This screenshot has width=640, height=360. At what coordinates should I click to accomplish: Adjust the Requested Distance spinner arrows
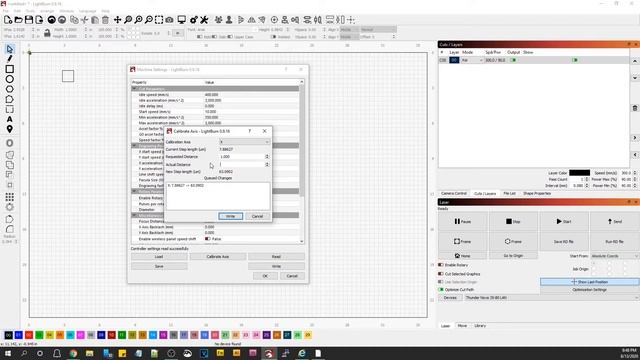(x=267, y=157)
